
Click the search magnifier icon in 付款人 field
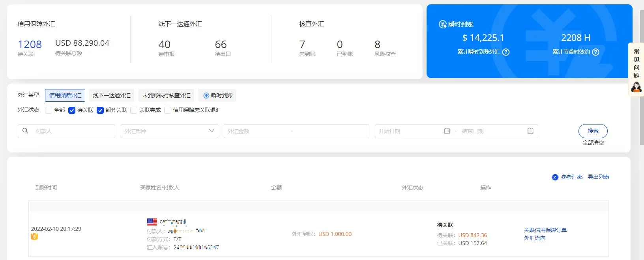(25, 131)
